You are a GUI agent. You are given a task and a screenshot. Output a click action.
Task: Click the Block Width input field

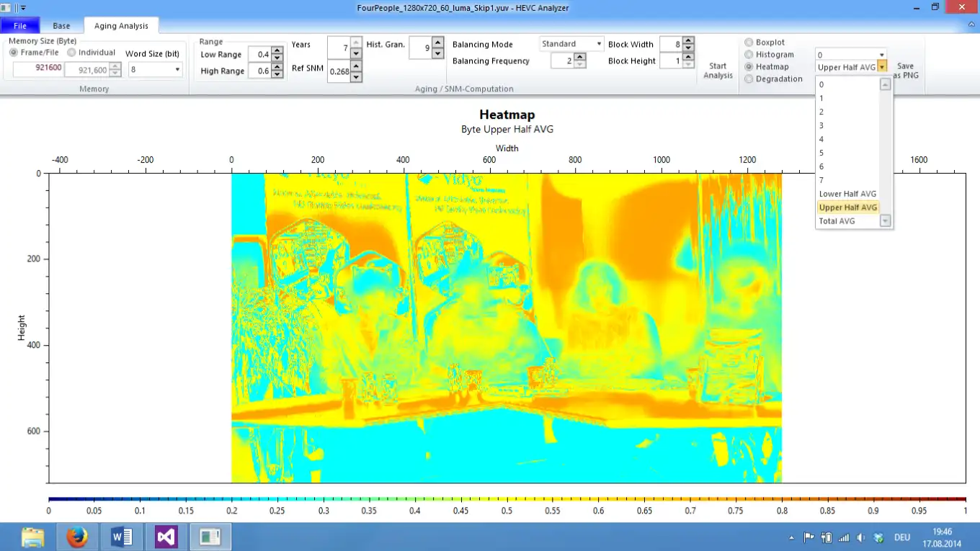tap(671, 45)
